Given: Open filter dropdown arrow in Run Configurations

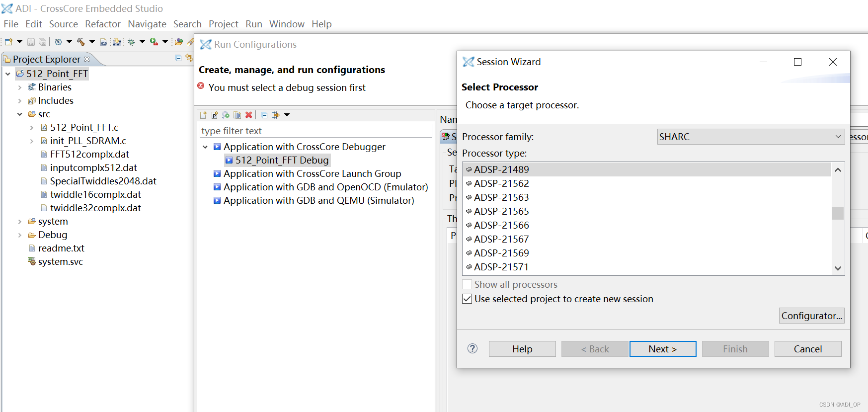Looking at the screenshot, I should [287, 115].
